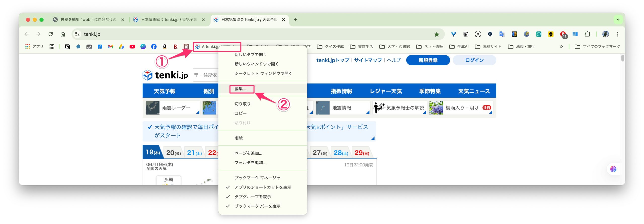
Task: Click the ログイン button
Action: pyautogui.click(x=474, y=60)
